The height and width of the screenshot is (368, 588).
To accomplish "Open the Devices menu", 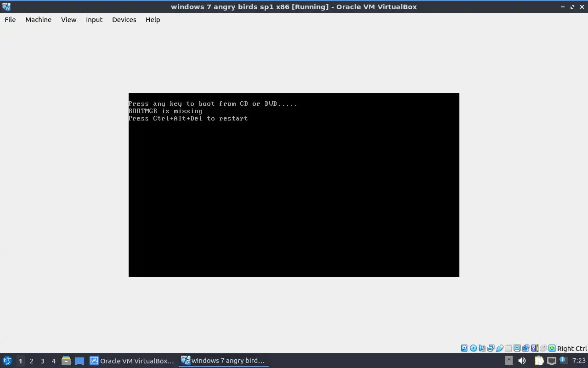I will [124, 20].
